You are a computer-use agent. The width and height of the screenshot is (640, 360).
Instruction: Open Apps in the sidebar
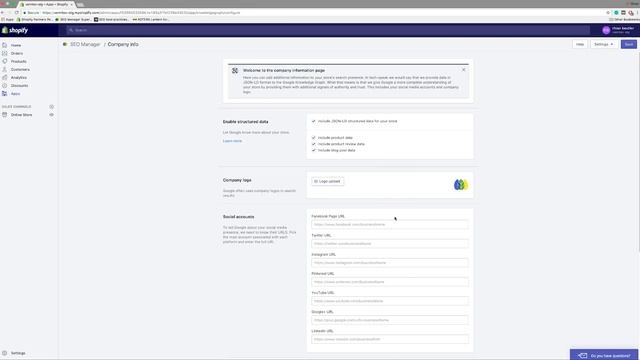(x=15, y=94)
